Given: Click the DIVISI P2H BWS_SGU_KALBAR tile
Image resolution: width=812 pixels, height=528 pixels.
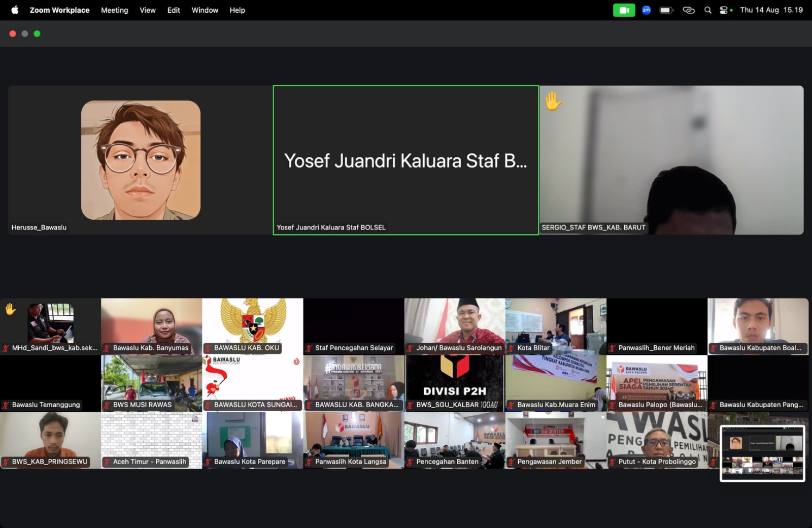Looking at the screenshot, I should click(x=455, y=382).
